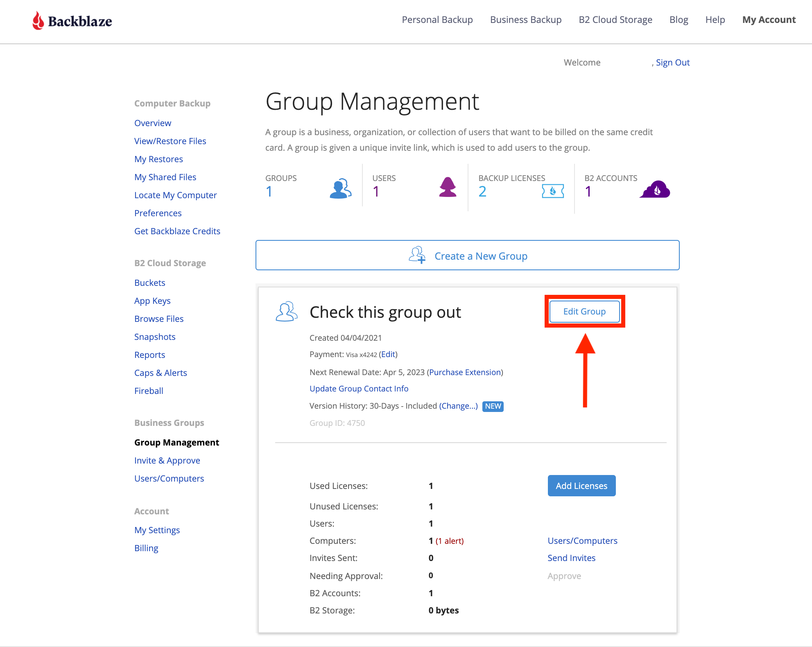
Task: Click the (1 alert) computers warning
Action: click(x=449, y=541)
